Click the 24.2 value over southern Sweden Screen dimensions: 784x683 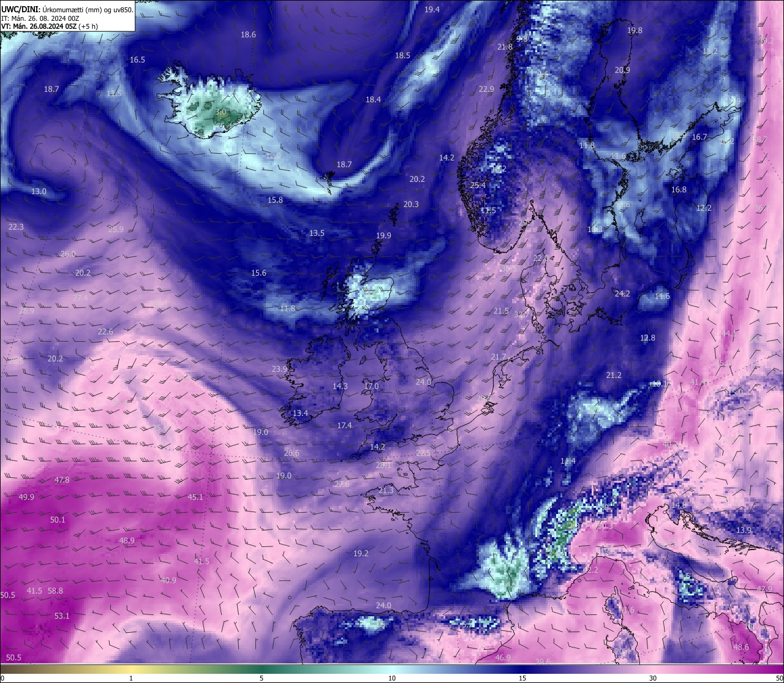click(x=623, y=294)
